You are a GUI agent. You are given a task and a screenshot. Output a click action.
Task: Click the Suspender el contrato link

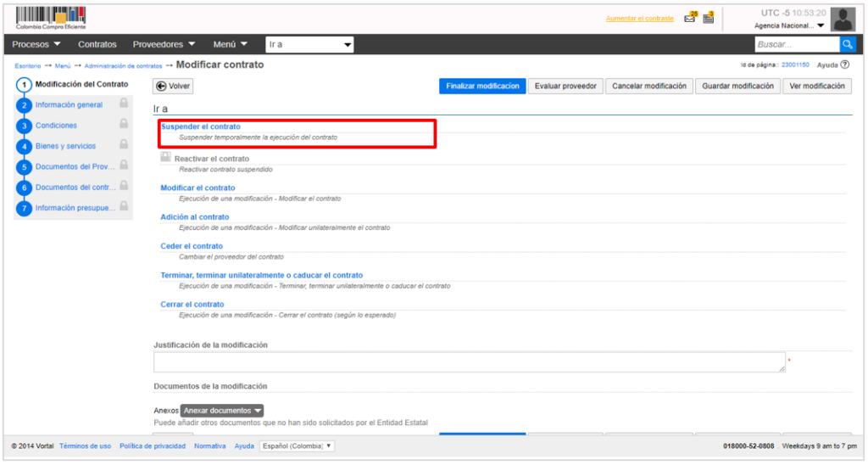tap(200, 126)
